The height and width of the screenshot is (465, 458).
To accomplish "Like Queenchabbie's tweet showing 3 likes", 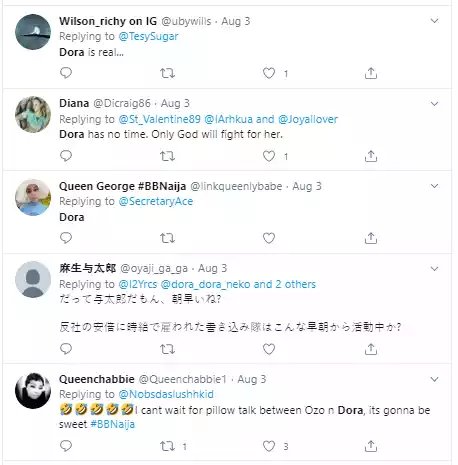I will [x=269, y=446].
